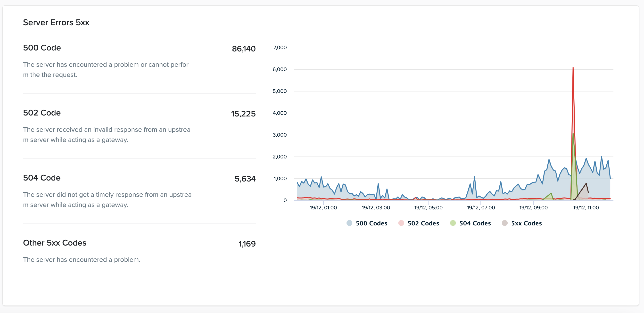Click the Other 5xx Codes heading
644x313 pixels.
55,243
